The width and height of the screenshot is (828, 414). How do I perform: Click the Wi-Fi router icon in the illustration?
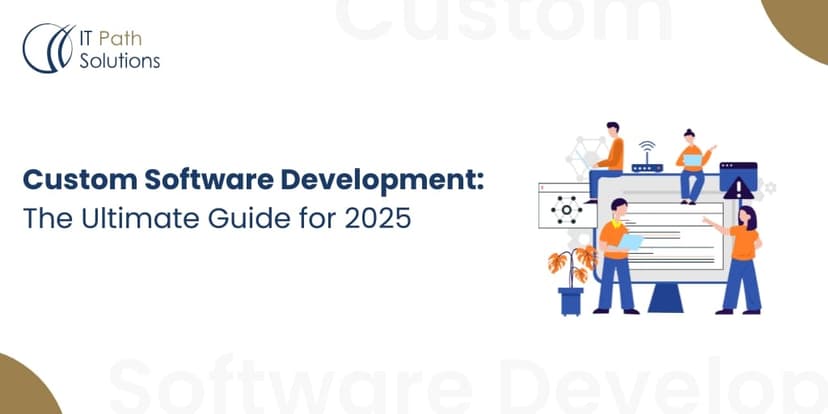pyautogui.click(x=643, y=159)
